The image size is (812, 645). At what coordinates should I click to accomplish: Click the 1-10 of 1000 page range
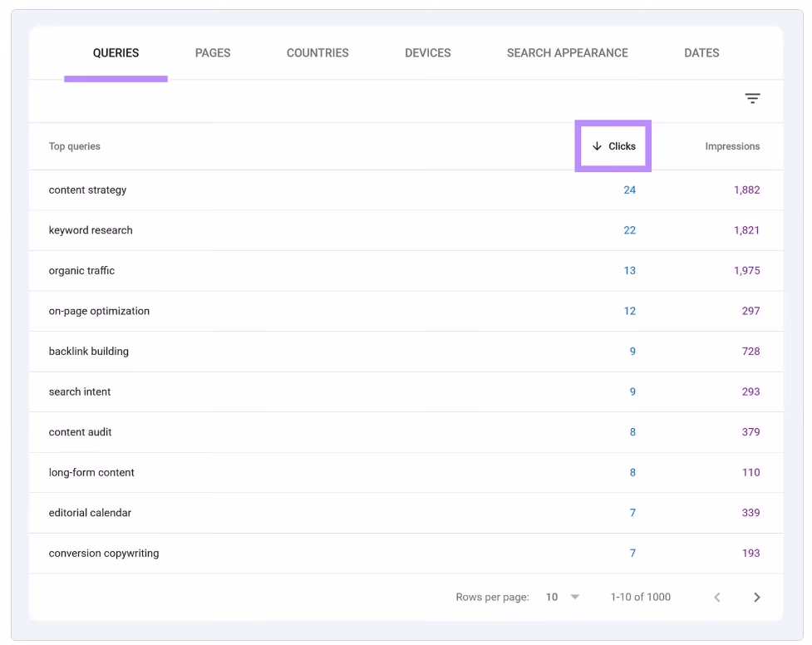pyautogui.click(x=641, y=598)
